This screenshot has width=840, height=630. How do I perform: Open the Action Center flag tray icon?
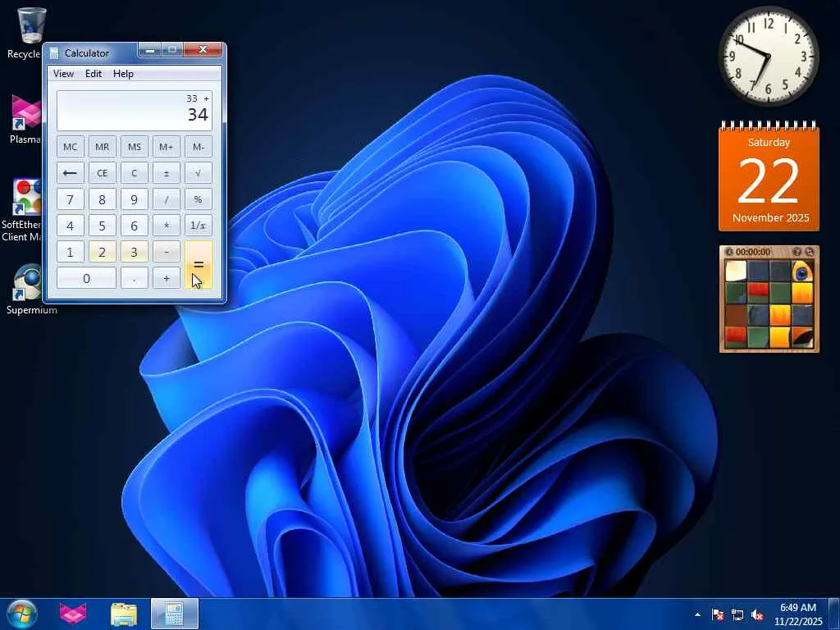click(718, 614)
